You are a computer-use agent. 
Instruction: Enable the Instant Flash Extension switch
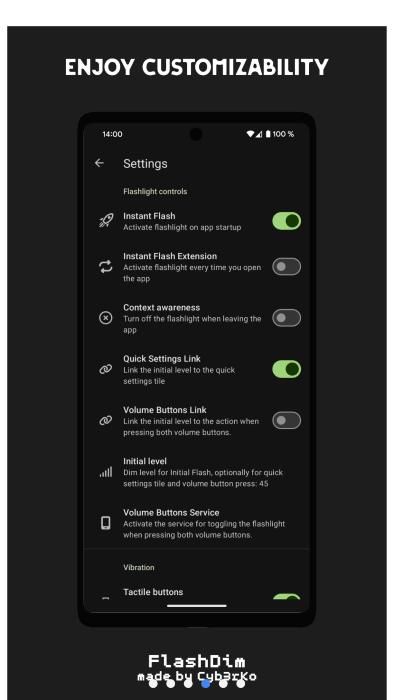[286, 267]
